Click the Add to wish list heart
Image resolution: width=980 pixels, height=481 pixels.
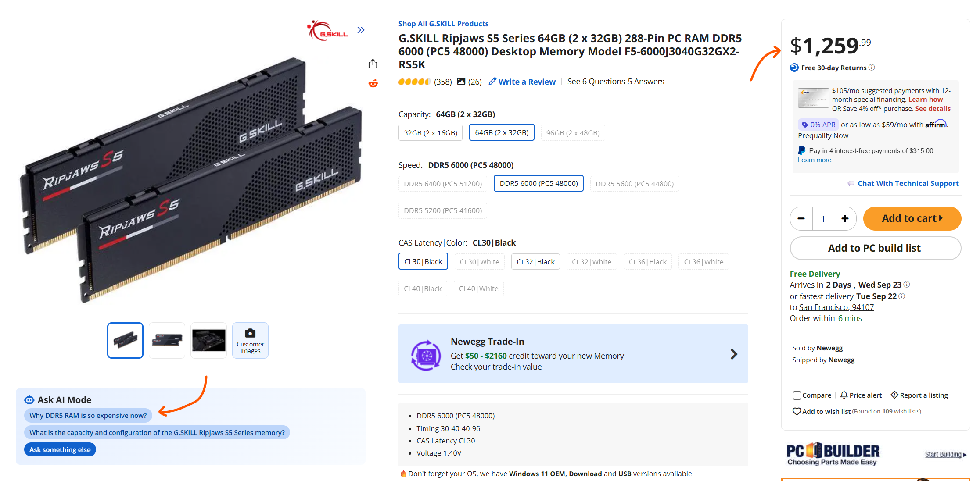[797, 411]
